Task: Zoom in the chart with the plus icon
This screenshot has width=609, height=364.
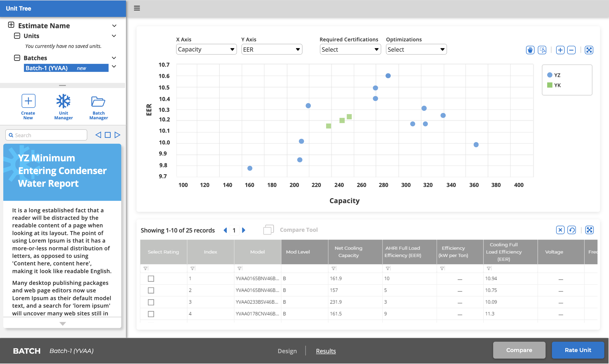Action: point(560,50)
